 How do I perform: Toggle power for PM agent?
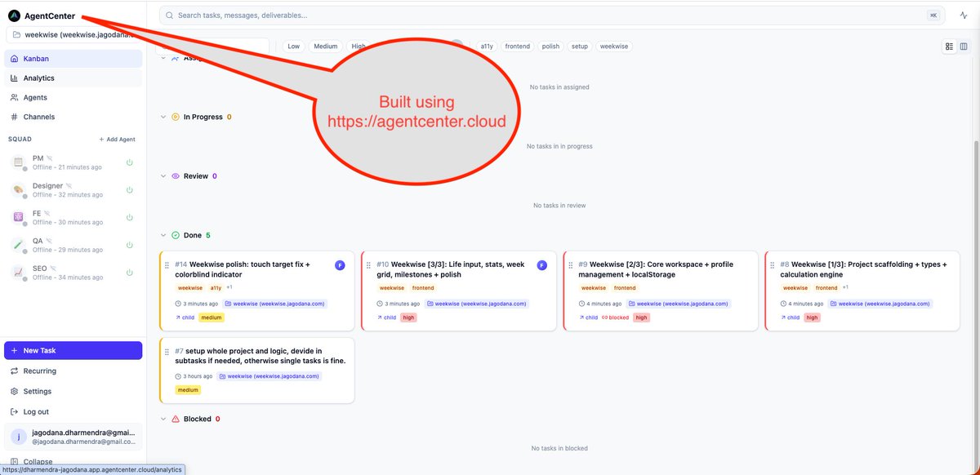[x=129, y=162]
